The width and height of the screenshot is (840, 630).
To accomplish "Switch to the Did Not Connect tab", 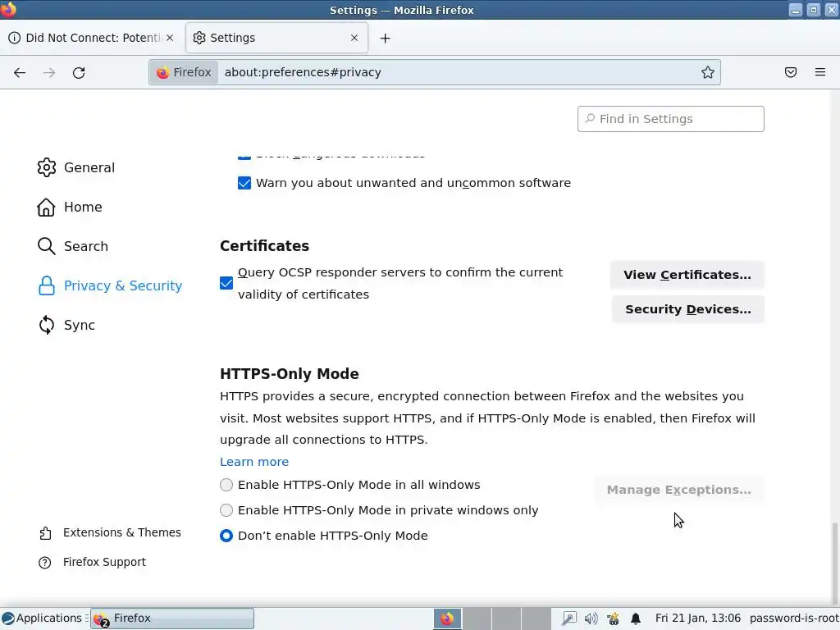I will [93, 38].
